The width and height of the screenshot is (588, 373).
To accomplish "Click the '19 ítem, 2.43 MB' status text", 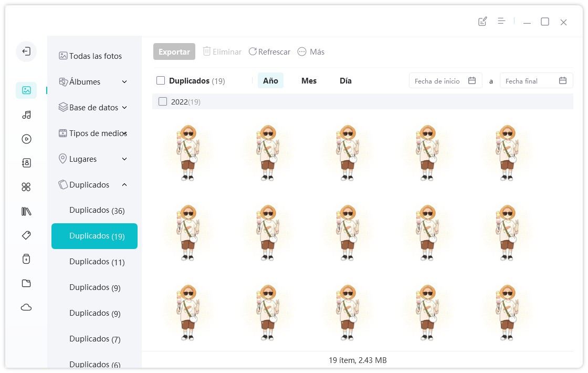I will pyautogui.click(x=358, y=360).
